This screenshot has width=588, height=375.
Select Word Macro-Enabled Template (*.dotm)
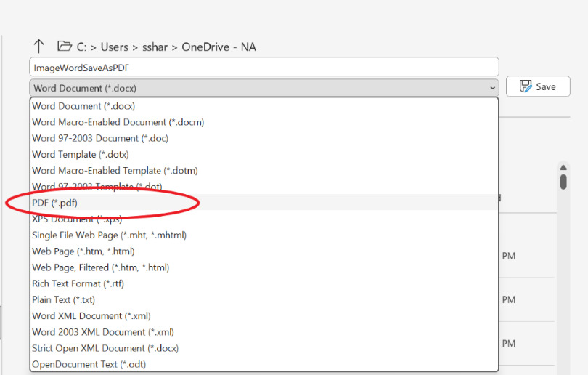tap(115, 170)
